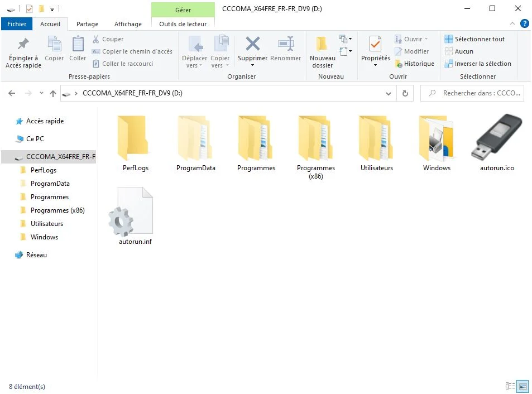This screenshot has height=394, width=532.
Task: Click the Rechercher search box
Action: [x=472, y=93]
